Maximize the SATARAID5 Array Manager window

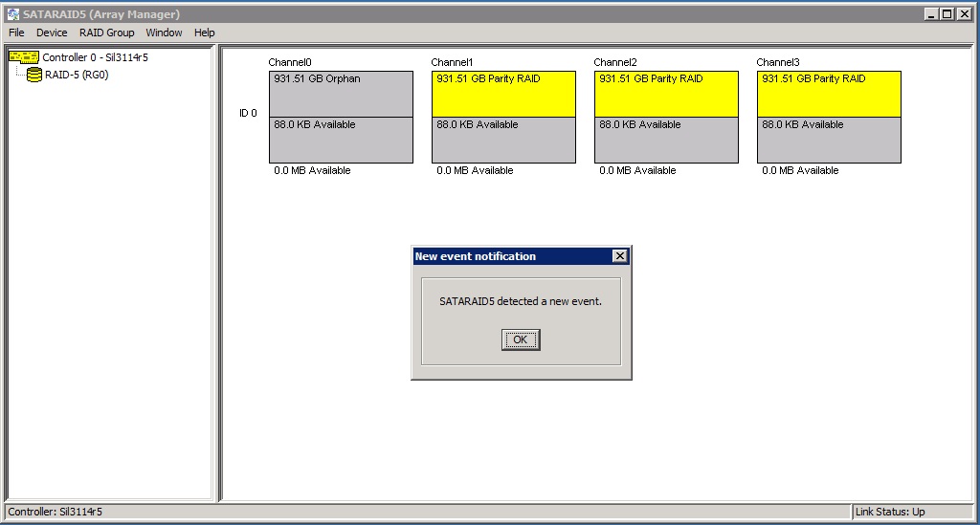pyautogui.click(x=947, y=13)
